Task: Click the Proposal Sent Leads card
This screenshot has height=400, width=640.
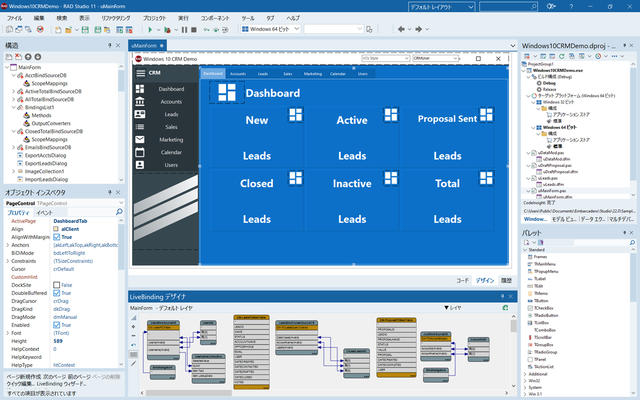Action: point(447,136)
